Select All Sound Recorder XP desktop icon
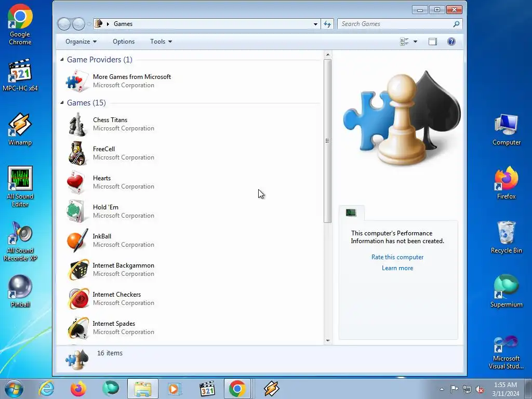Screen dimensions: 532x399 tap(20, 242)
